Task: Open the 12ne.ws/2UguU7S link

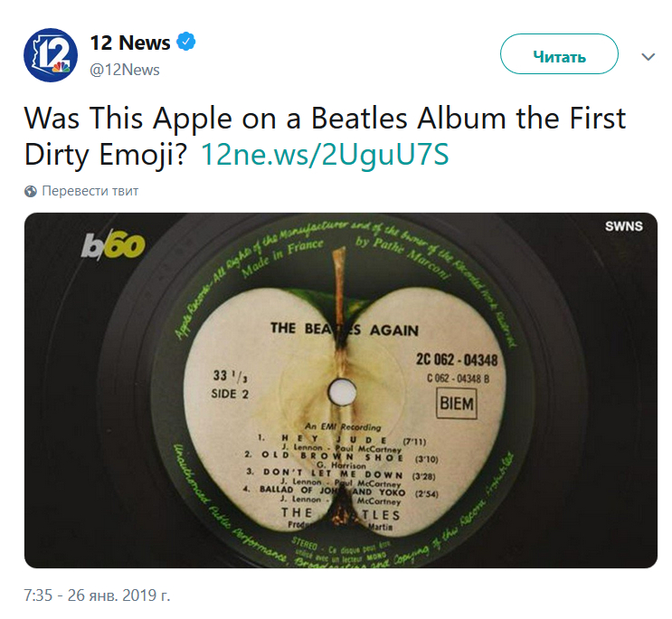Action: 325,154
